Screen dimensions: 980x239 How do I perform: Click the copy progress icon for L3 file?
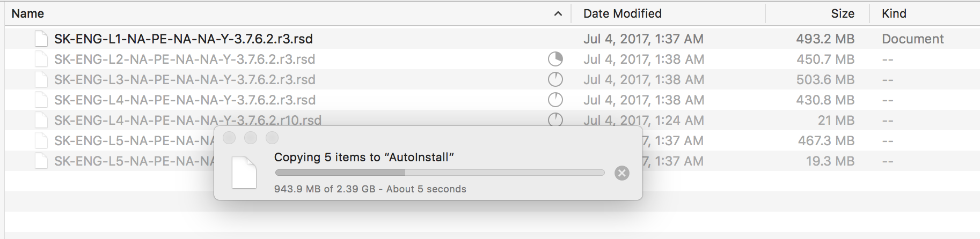click(x=555, y=80)
